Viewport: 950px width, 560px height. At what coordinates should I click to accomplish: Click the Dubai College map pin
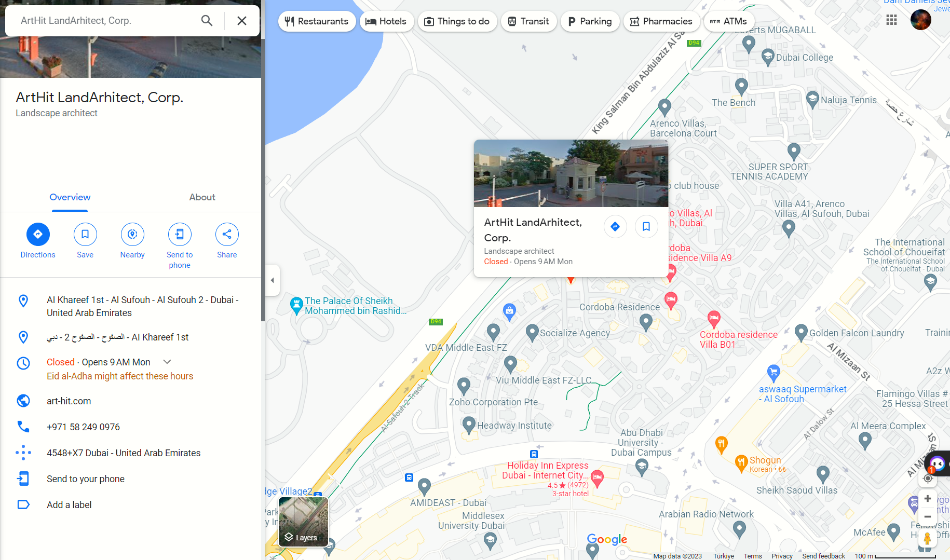pyautogui.click(x=768, y=58)
